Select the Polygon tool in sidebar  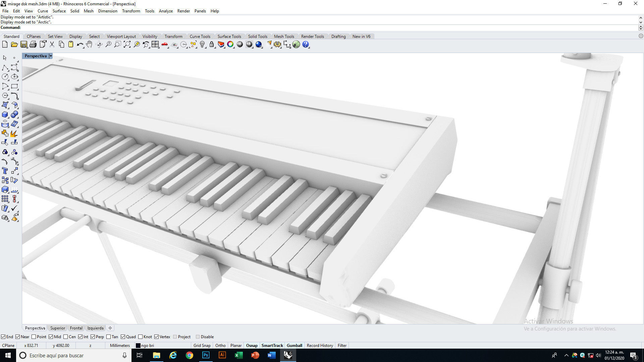[5, 96]
